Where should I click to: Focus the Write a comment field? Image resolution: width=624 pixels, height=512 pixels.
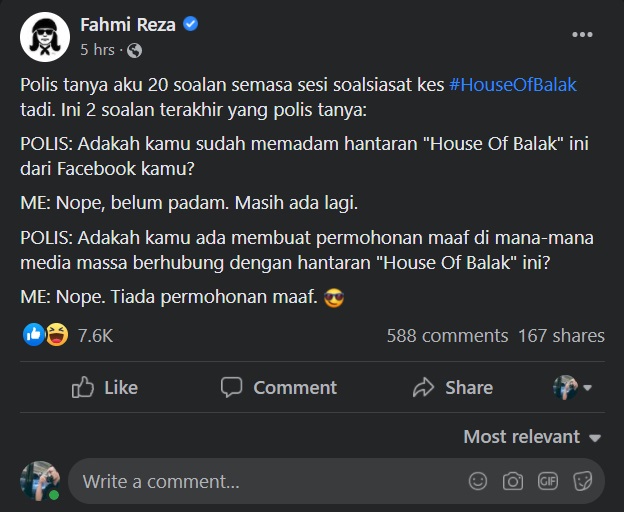260,481
